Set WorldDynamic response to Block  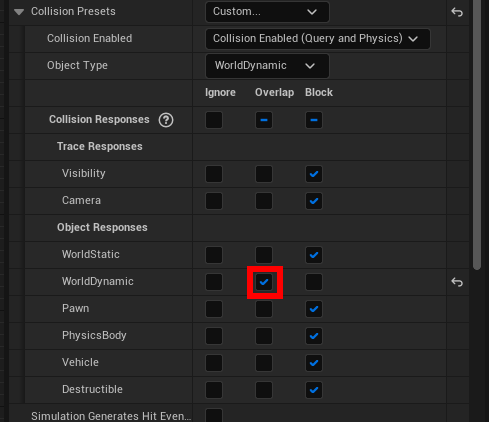(314, 282)
